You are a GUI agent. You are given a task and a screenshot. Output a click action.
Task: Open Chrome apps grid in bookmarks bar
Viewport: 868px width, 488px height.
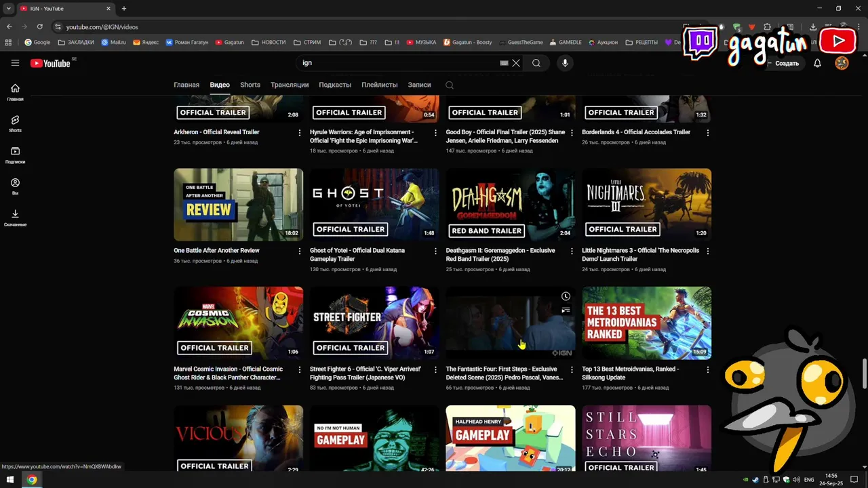(8, 42)
